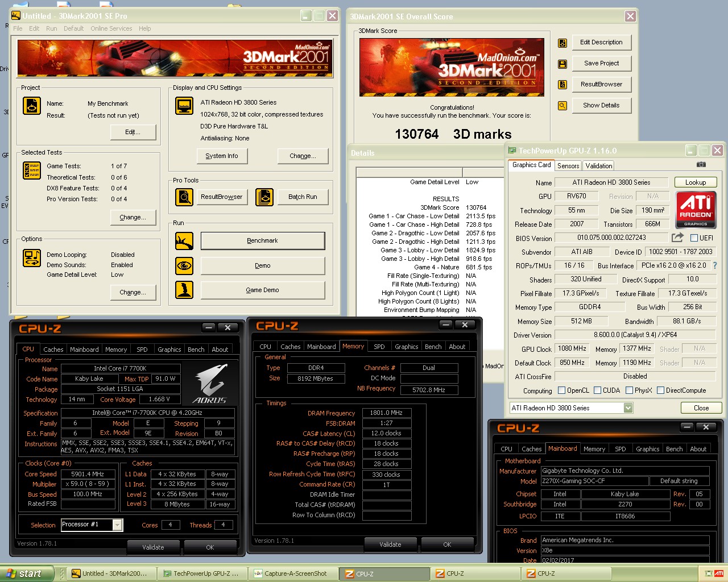
Task: Click the Demo button in Run section
Action: click(263, 265)
